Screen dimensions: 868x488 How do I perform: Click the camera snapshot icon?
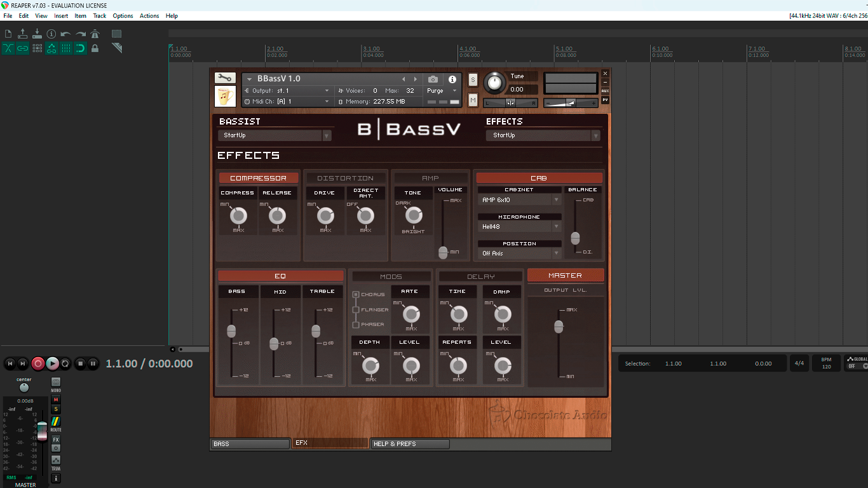433,79
